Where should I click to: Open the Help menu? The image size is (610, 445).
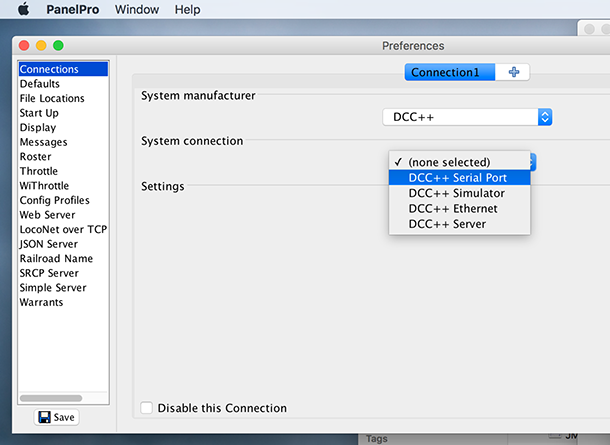tap(187, 9)
